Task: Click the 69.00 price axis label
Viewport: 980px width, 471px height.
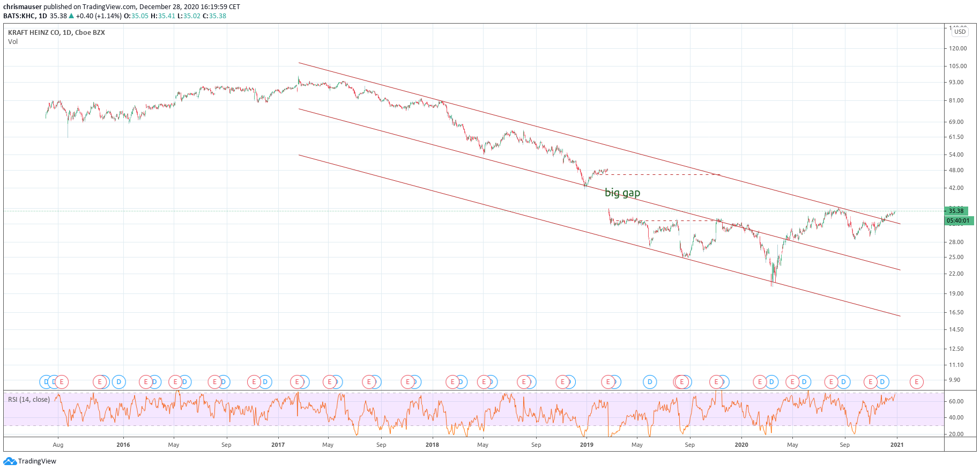Action: click(x=956, y=122)
